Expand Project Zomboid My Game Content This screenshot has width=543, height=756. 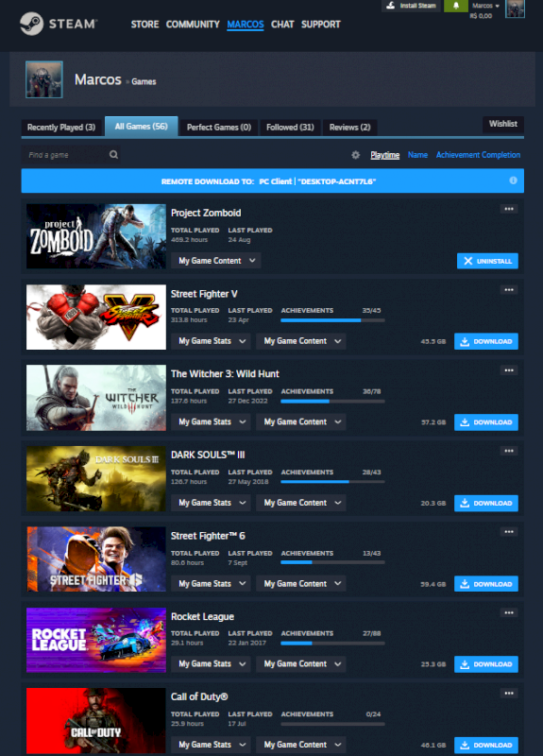pyautogui.click(x=216, y=261)
